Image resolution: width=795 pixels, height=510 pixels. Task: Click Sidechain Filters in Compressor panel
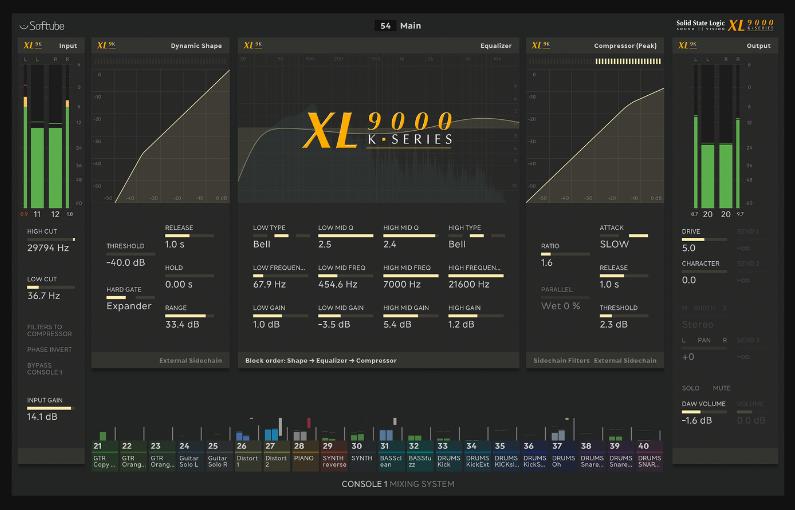tap(561, 360)
